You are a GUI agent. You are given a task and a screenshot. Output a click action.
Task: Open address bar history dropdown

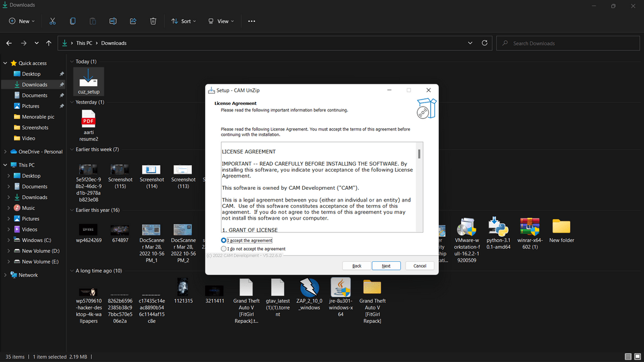click(x=471, y=43)
